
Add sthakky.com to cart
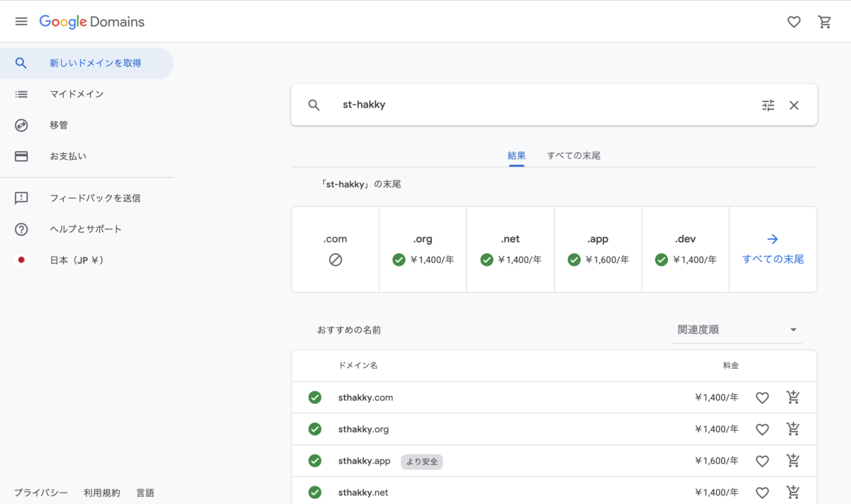[794, 397]
